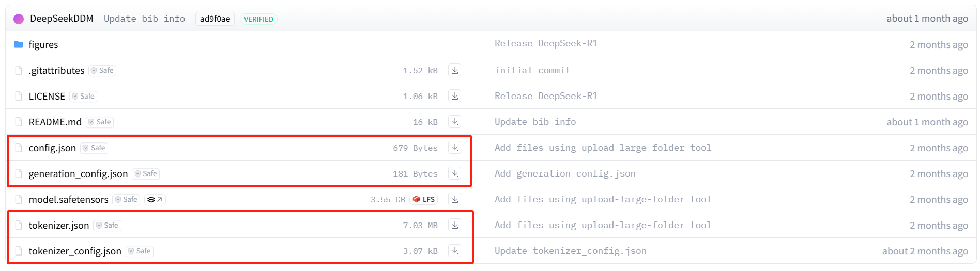Open safetensors viewer icon for model.safetensors

[x=155, y=199]
